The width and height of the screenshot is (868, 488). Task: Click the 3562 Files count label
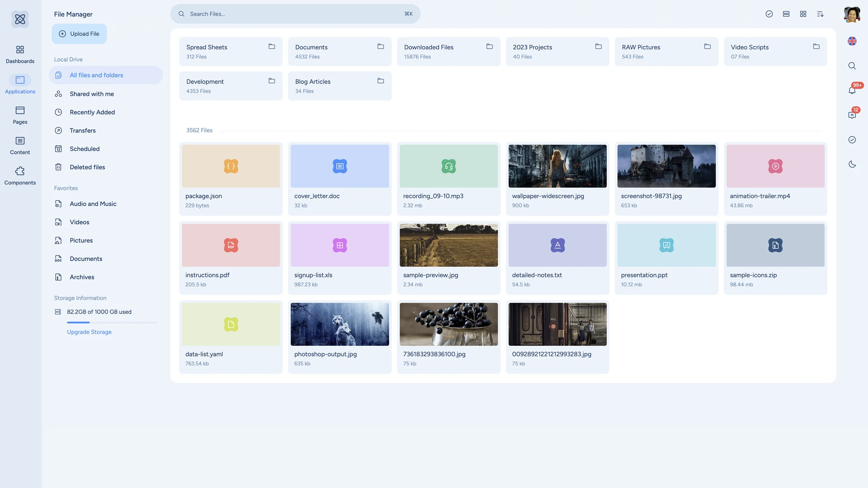pyautogui.click(x=199, y=130)
